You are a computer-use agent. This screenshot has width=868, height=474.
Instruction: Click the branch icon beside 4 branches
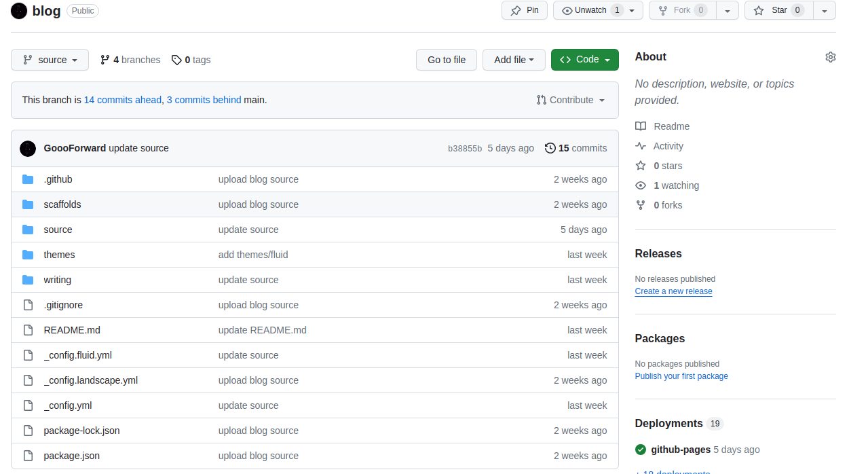tap(105, 60)
